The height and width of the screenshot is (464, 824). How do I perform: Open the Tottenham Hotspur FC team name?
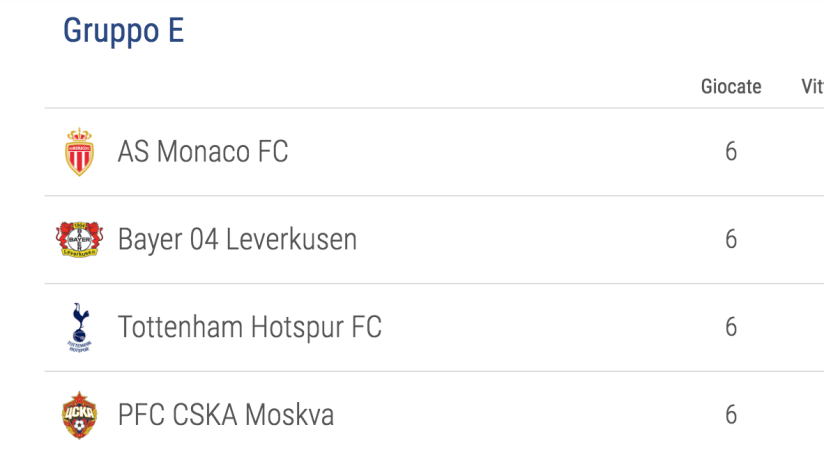[250, 328]
